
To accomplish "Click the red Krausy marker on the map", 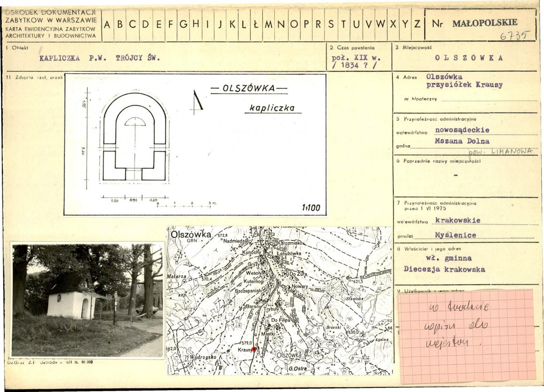I will pyautogui.click(x=254, y=350).
